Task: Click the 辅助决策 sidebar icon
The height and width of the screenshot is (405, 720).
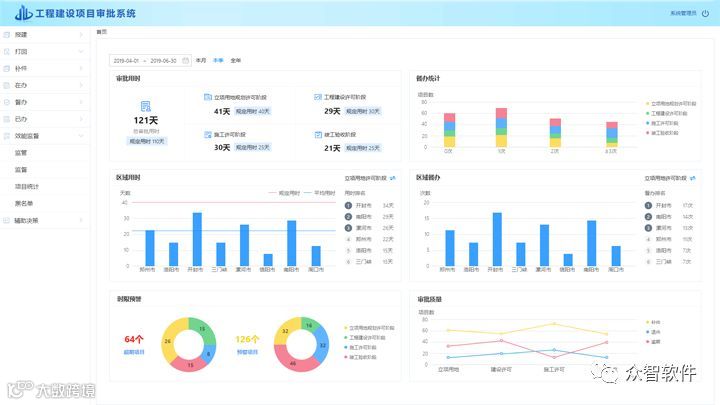Action: coord(6,220)
